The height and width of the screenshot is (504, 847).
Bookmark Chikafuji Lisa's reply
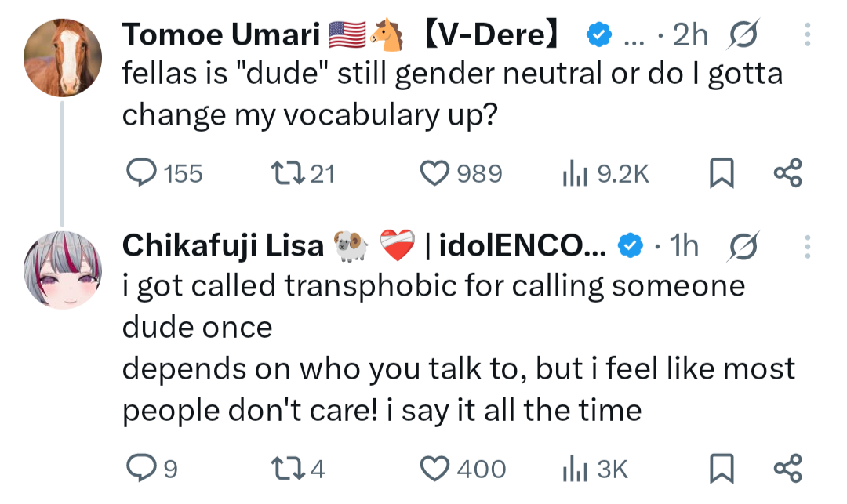[721, 468]
